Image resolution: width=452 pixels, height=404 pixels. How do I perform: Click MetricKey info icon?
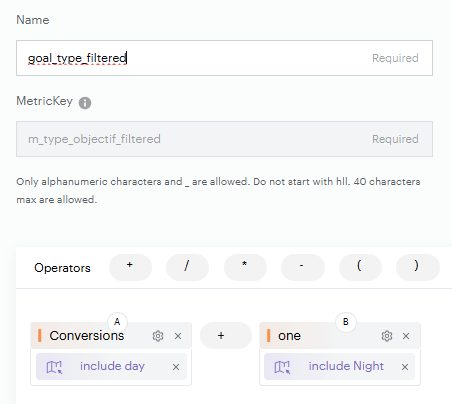pyautogui.click(x=85, y=103)
